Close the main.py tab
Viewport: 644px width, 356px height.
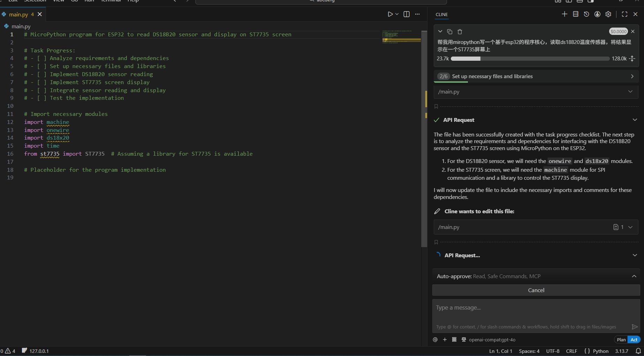[40, 14]
